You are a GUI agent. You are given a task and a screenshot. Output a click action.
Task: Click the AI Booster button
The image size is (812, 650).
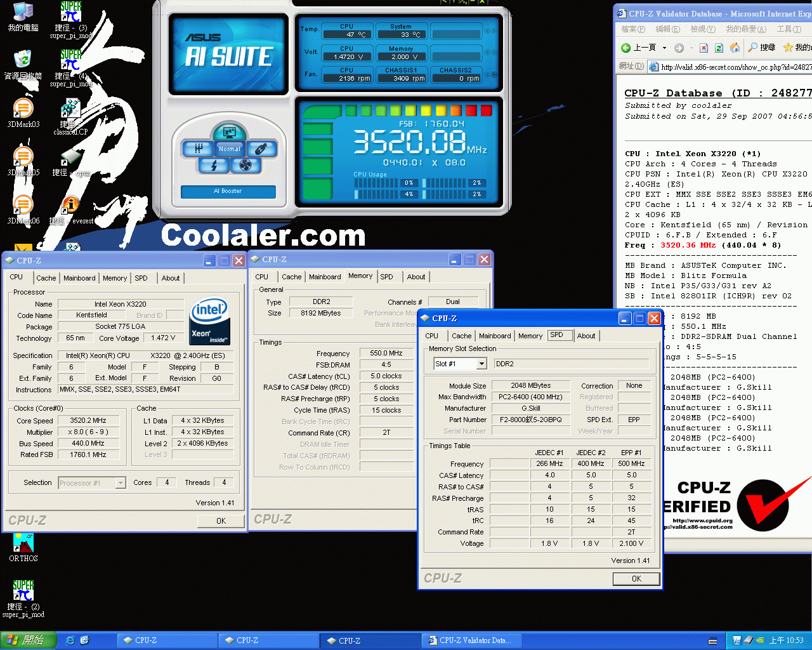point(228,191)
